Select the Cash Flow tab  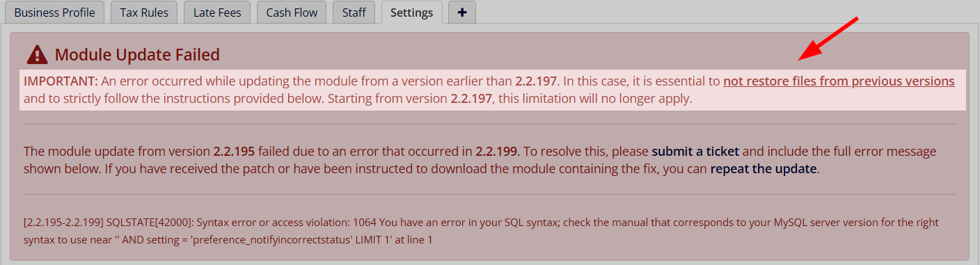tap(292, 13)
